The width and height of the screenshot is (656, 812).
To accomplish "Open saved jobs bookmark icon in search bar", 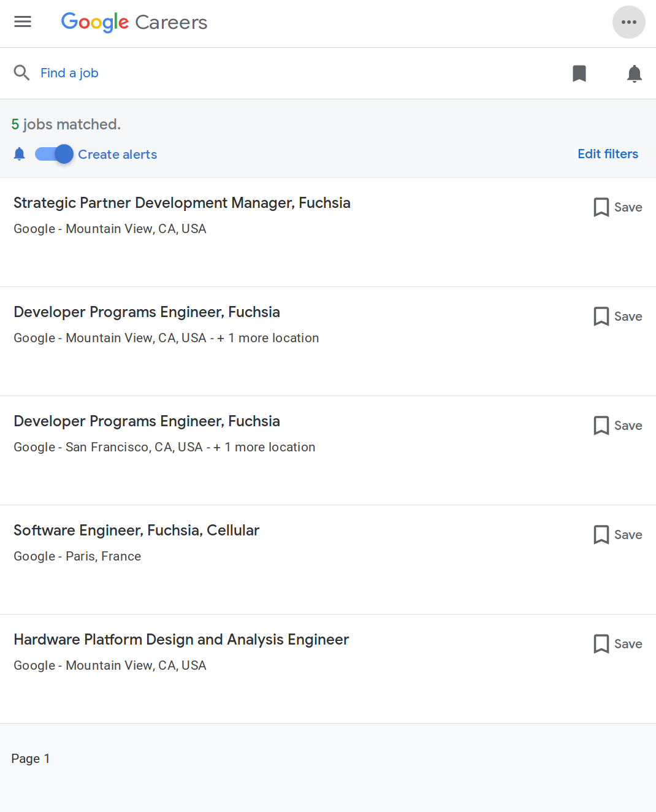I will (579, 74).
